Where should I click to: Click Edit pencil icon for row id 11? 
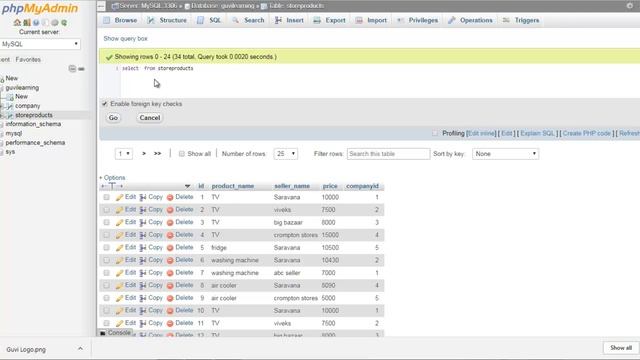point(119,324)
